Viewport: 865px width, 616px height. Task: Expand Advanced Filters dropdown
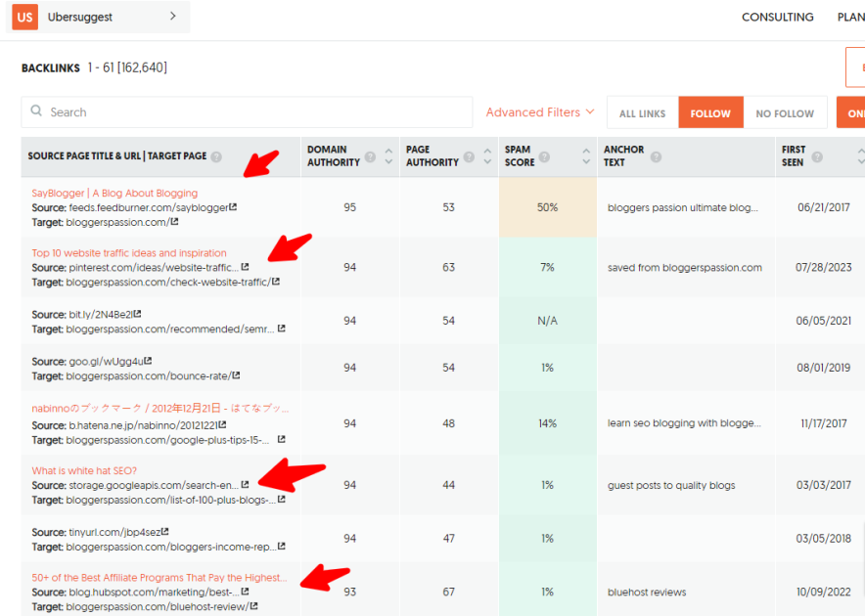tap(539, 111)
